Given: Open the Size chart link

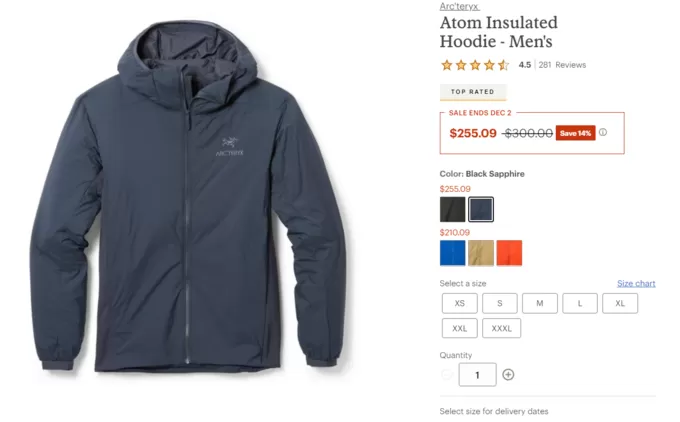Looking at the screenshot, I should pyautogui.click(x=636, y=283).
